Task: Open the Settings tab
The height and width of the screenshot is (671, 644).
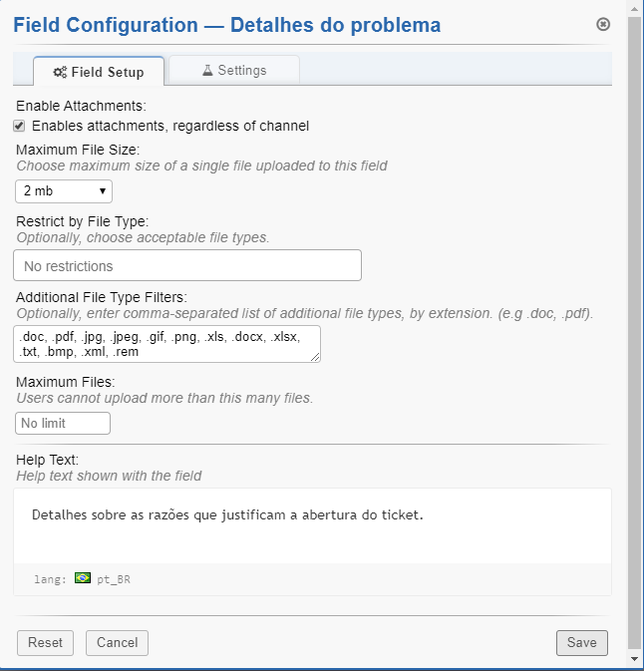Action: [234, 71]
